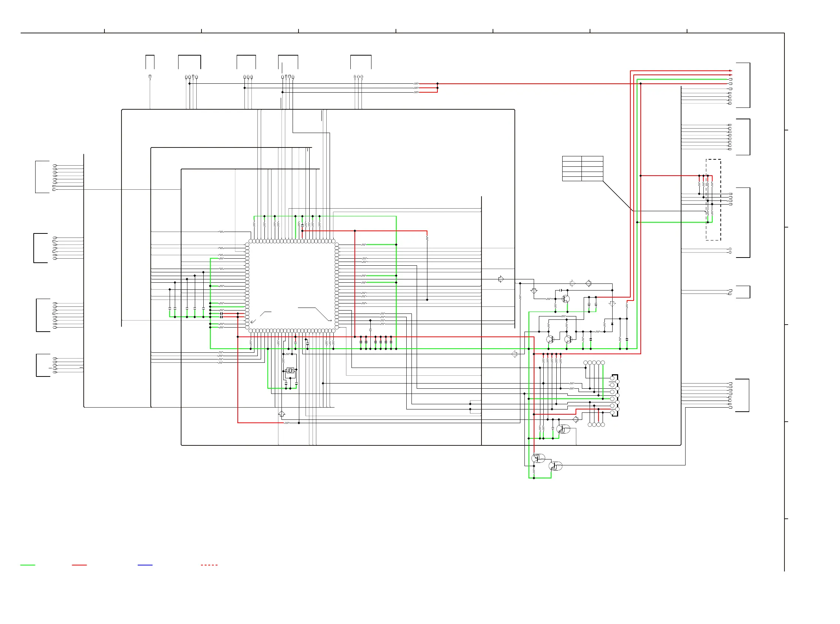Click the lowest connector bracket on the left edge
The width and height of the screenshot is (840, 624).
pos(43,365)
